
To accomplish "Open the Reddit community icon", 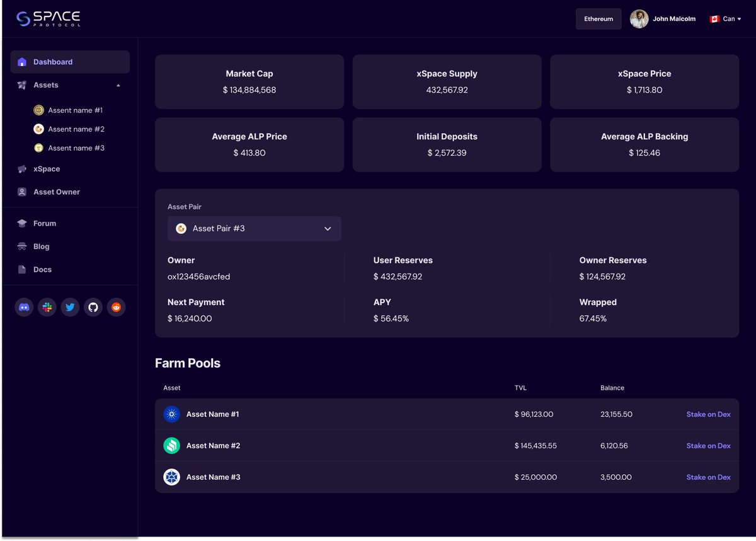I will pos(117,307).
